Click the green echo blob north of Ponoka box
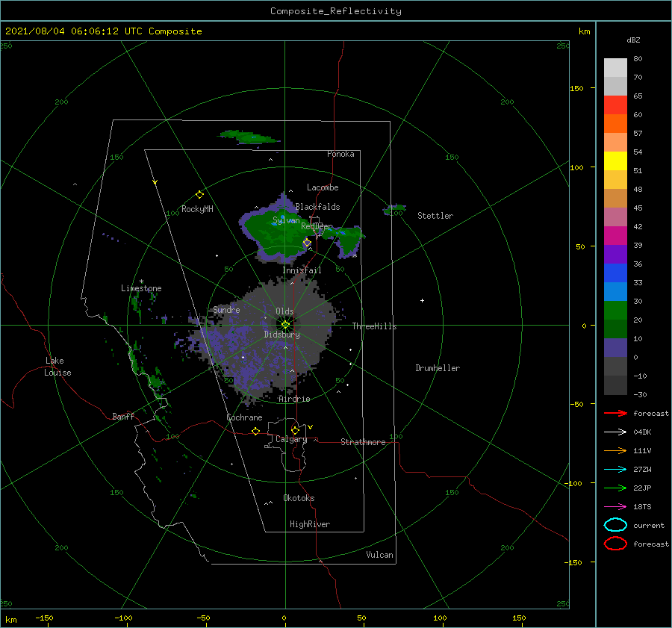 pyautogui.click(x=248, y=137)
